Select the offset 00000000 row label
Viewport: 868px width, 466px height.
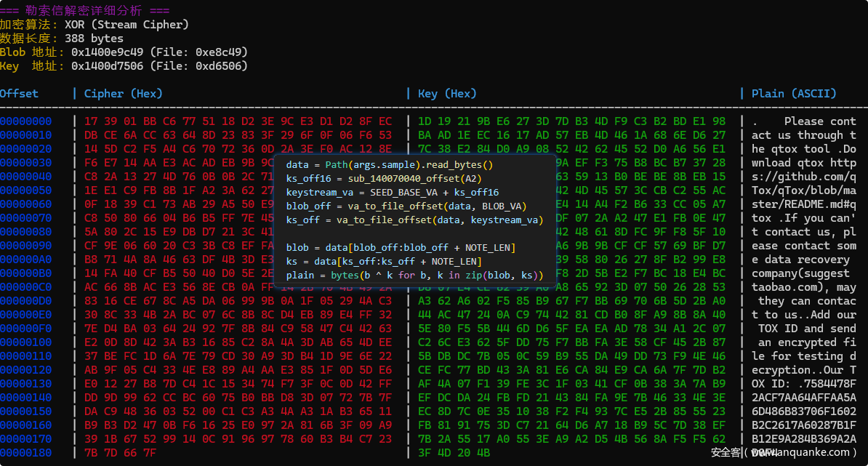point(26,121)
